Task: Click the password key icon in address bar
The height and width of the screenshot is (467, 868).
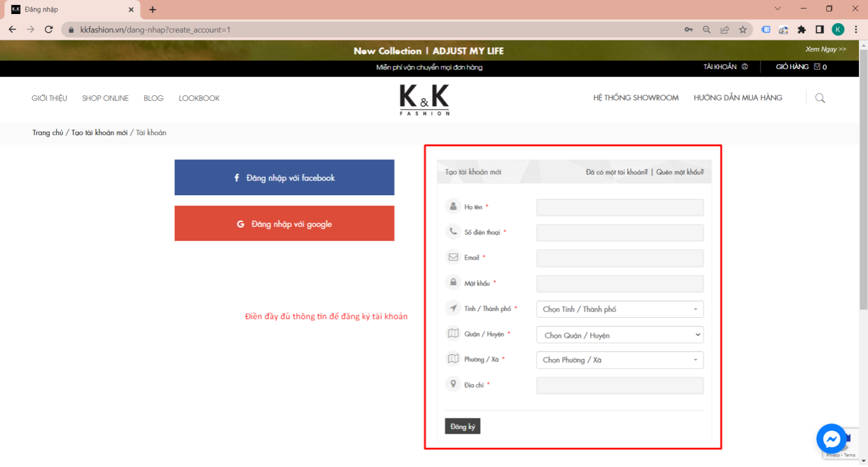Action: point(688,29)
